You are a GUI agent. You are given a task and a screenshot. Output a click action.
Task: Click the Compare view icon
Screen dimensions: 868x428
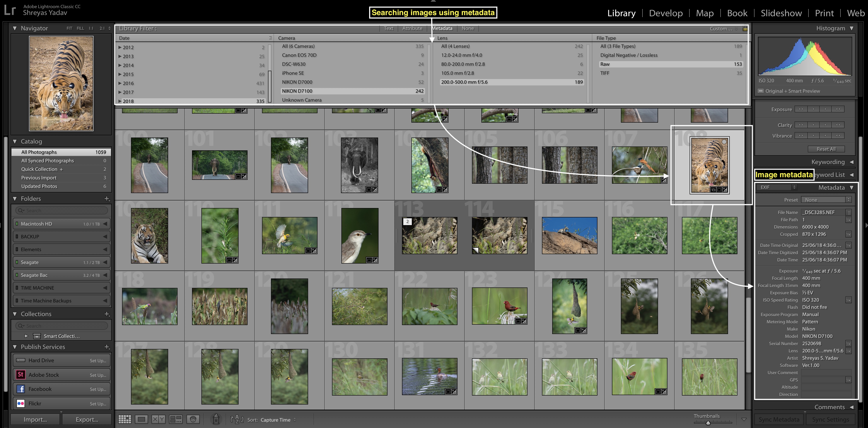tap(158, 420)
